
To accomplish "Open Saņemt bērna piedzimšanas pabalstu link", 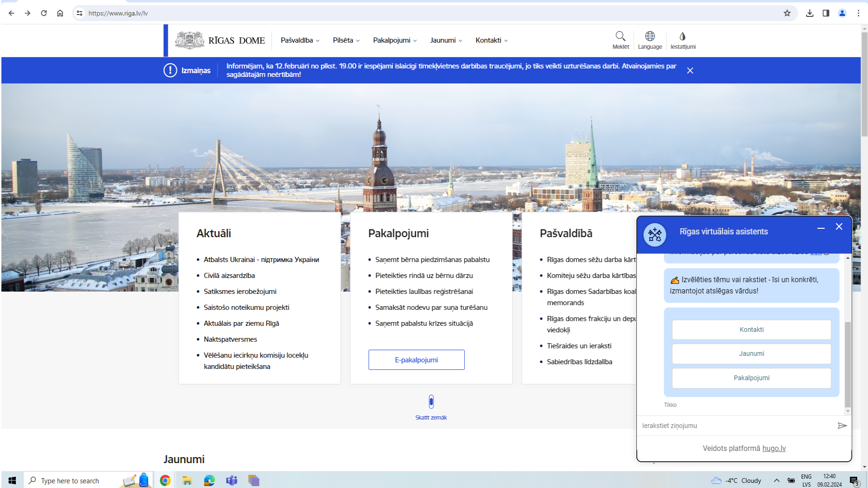I will point(432,259).
